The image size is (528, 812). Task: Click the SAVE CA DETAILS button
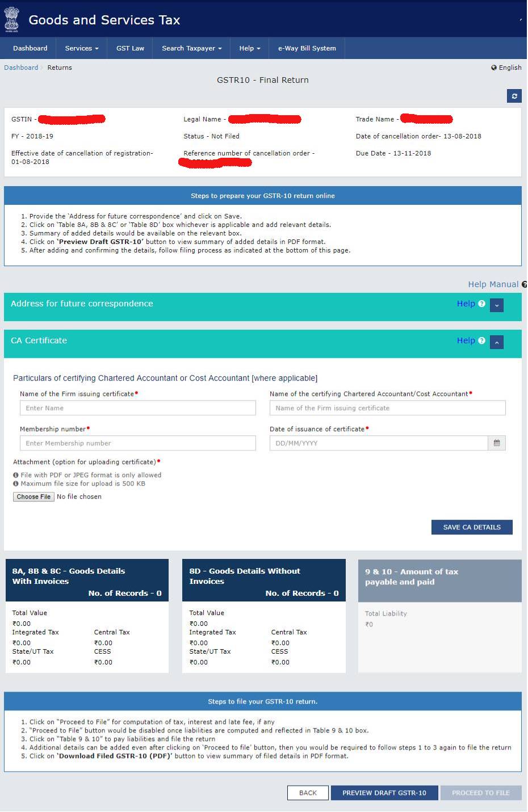click(x=471, y=527)
